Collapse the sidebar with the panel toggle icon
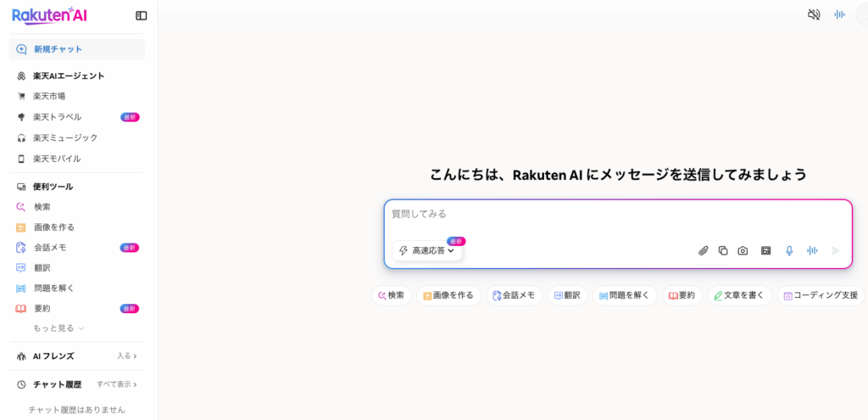This screenshot has height=420, width=868. tap(142, 15)
